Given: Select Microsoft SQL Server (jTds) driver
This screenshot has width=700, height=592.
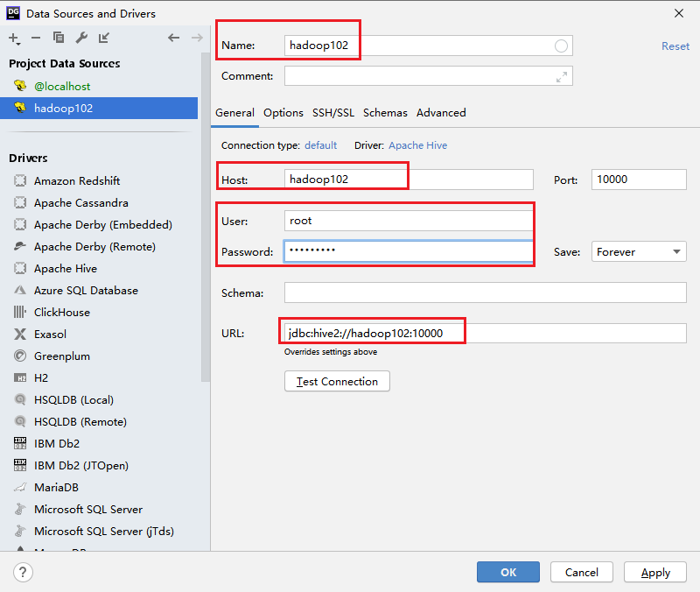Looking at the screenshot, I should pyautogui.click(x=99, y=532).
